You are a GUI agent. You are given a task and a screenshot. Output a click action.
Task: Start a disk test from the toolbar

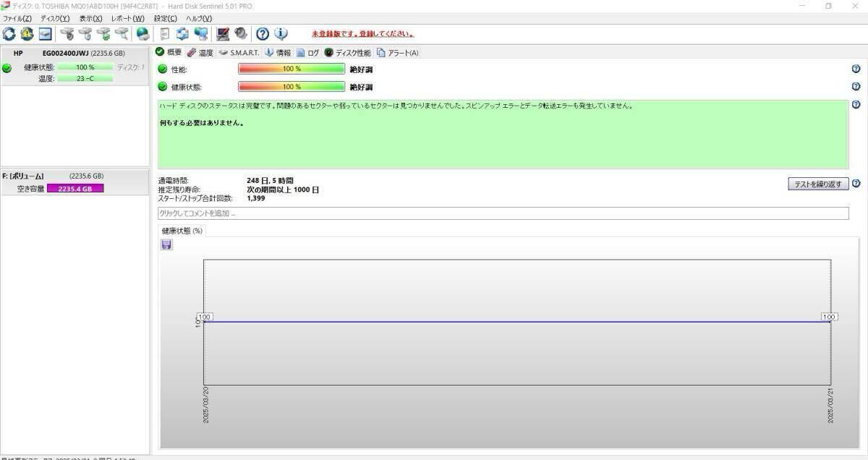[103, 33]
